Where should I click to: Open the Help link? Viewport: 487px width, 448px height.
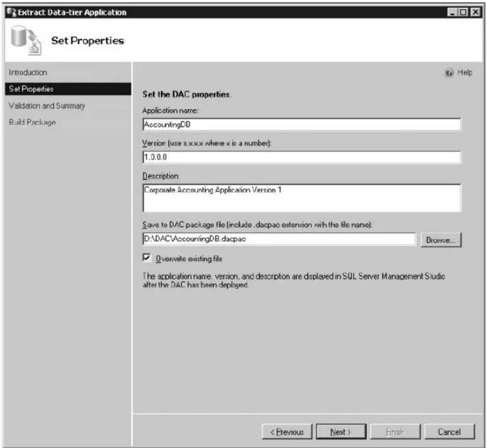pos(465,72)
